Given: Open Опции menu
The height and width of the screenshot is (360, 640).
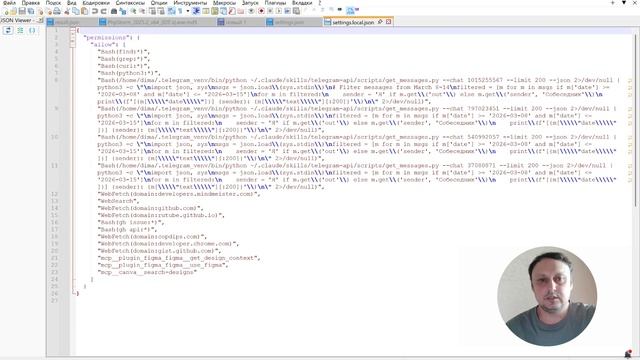Looking at the screenshot, I should (159, 2).
